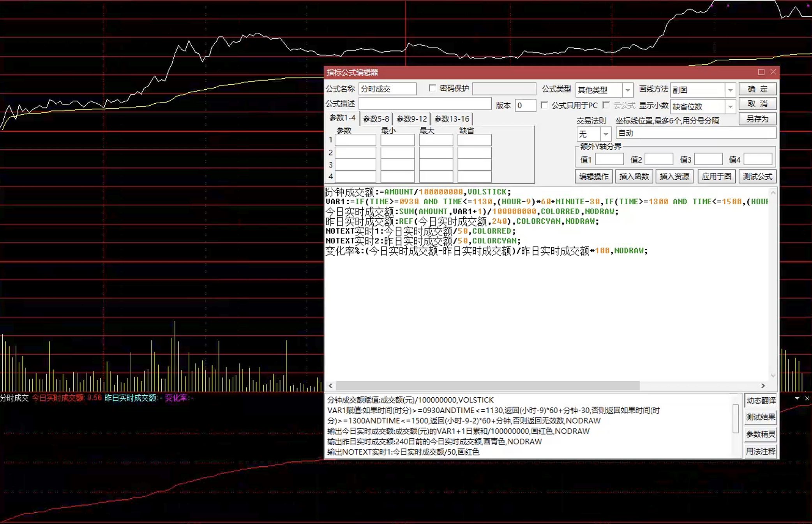The height and width of the screenshot is (524, 812).
Task: Click the 另存为 button
Action: pyautogui.click(x=757, y=119)
